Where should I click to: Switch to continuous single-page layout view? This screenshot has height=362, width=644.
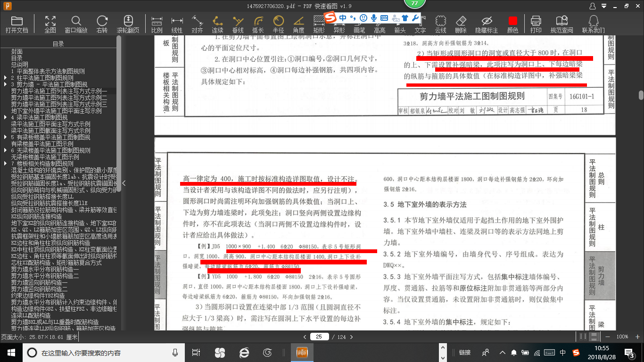[x=594, y=337]
